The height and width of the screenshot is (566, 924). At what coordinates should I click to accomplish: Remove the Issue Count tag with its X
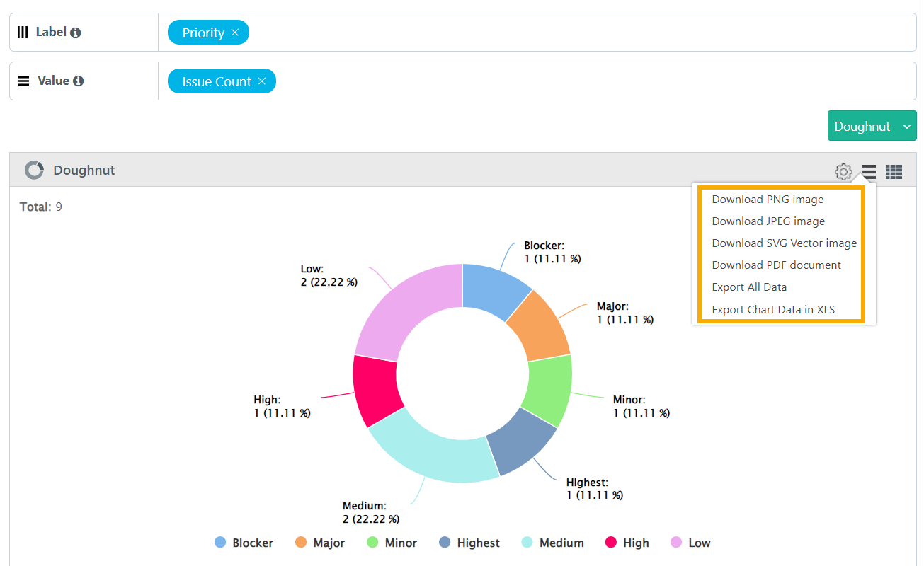coord(262,81)
